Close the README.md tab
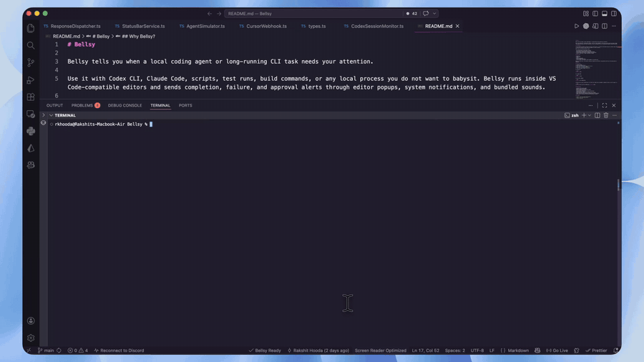Screen dimensions: 644x362 click(x=457, y=26)
